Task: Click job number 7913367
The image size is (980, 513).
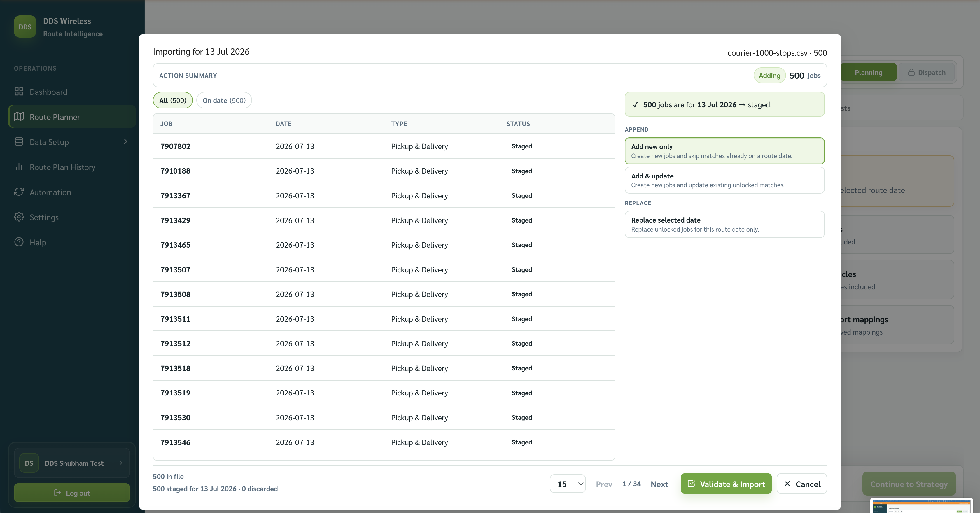Action: [x=175, y=195]
